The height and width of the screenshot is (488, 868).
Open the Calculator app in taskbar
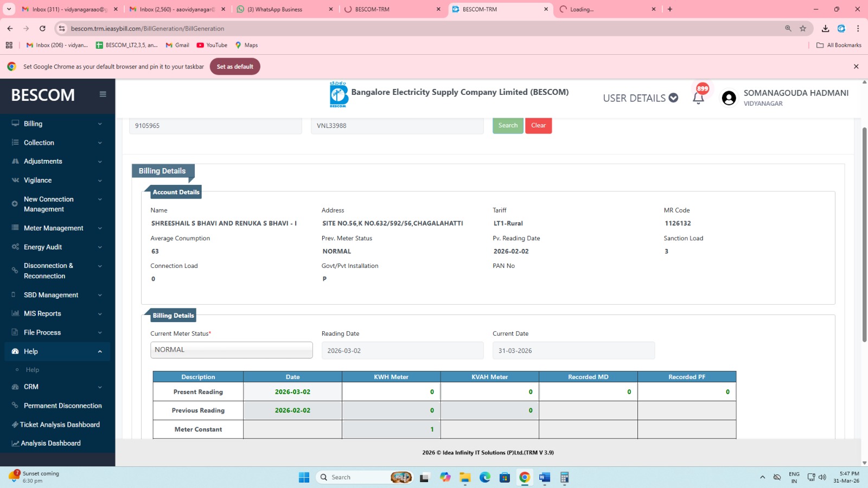[564, 477]
